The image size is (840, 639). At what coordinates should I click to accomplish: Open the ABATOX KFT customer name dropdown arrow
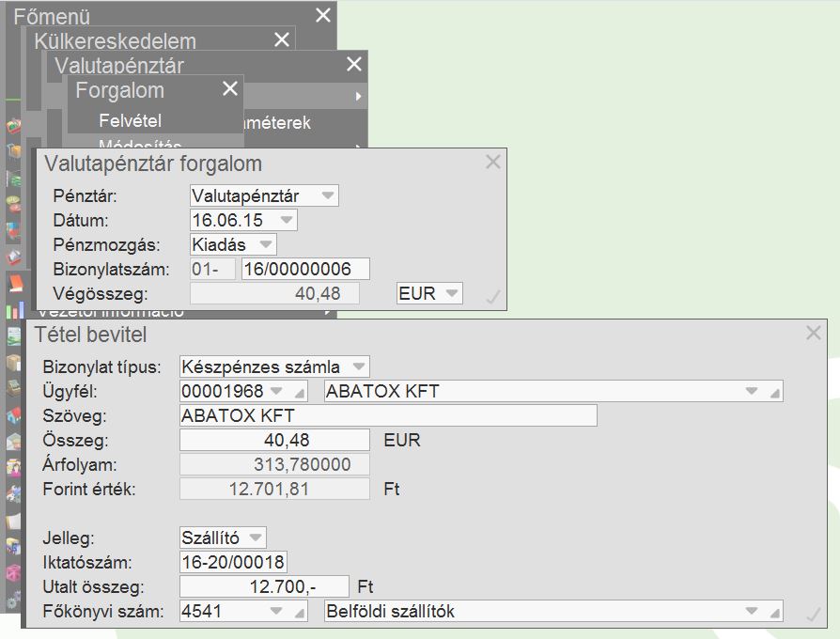pos(752,391)
